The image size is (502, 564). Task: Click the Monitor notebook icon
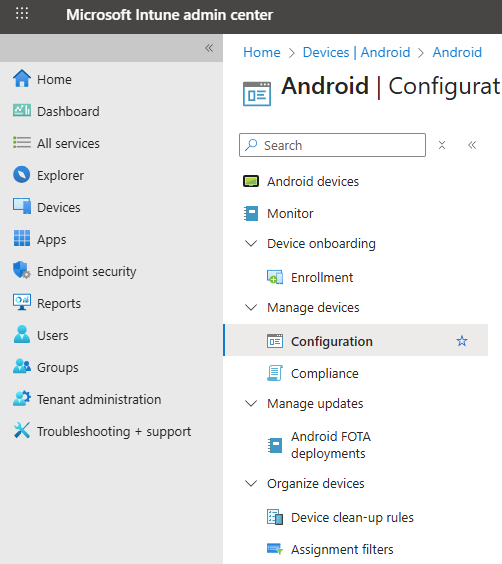[x=251, y=213]
